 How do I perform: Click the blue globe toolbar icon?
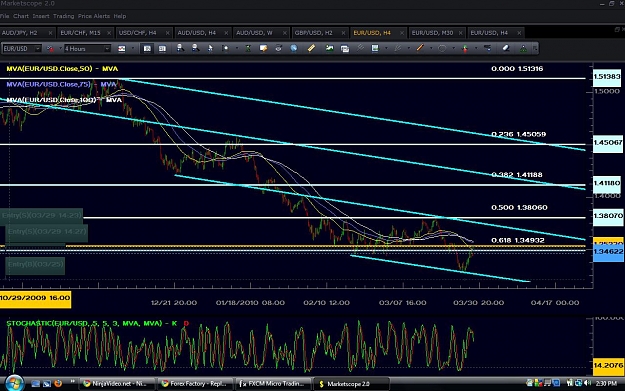294,48
